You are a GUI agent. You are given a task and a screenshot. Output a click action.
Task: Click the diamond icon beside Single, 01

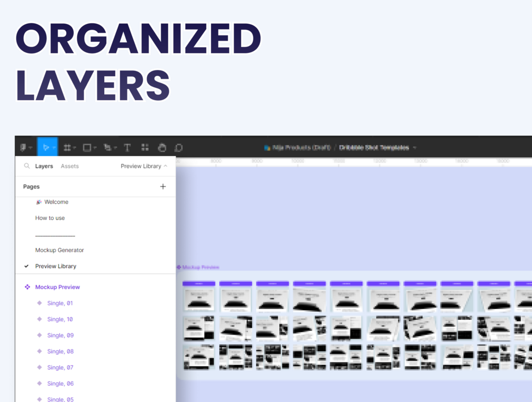click(39, 303)
